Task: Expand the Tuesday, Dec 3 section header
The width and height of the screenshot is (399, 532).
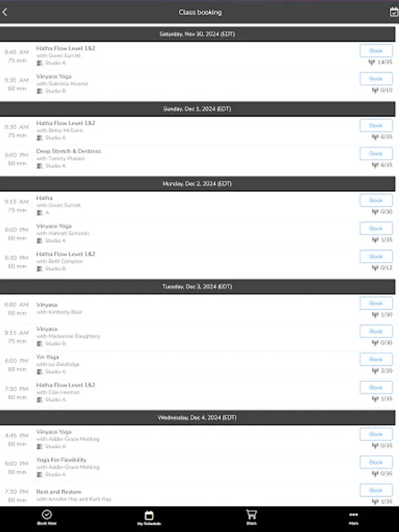Action: coord(199,286)
